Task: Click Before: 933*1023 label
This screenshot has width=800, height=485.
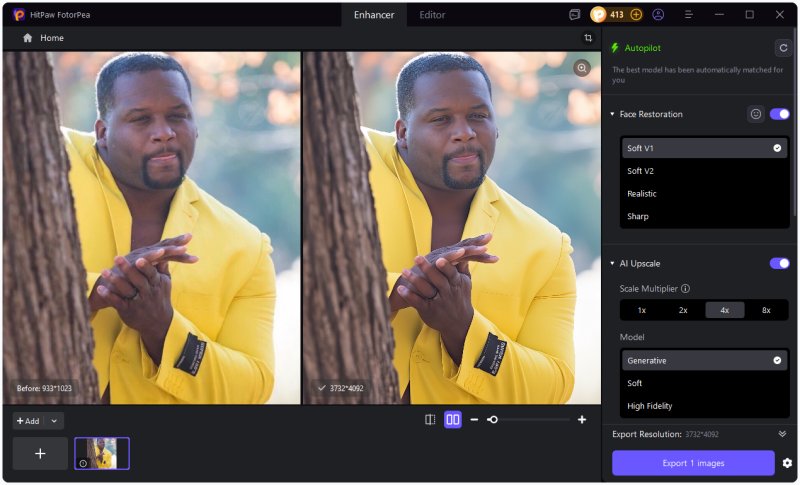Action: pyautogui.click(x=44, y=389)
